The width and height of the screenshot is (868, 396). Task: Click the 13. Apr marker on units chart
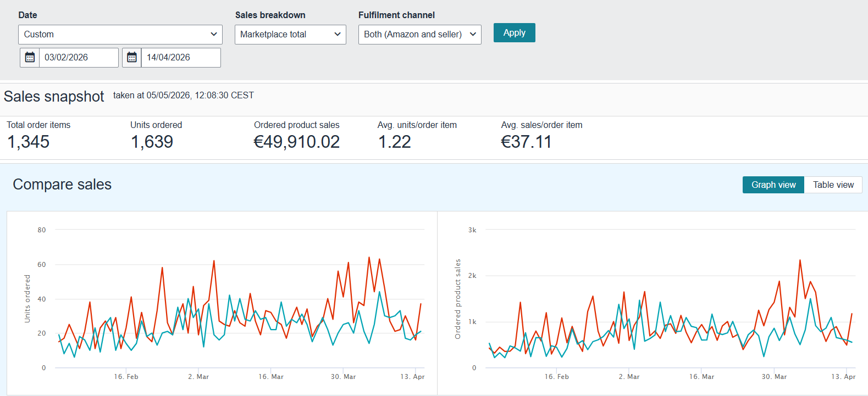pos(412,377)
